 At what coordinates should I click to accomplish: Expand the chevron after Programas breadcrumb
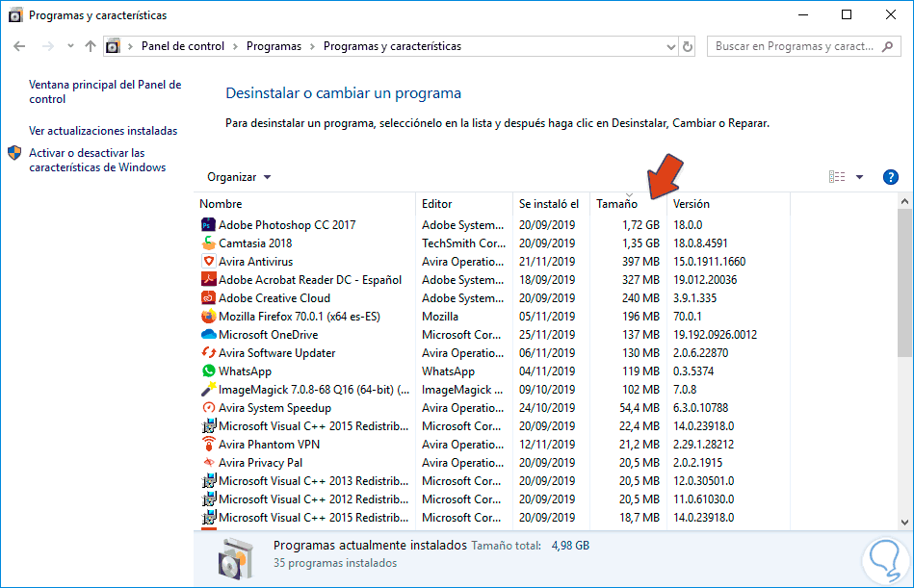(x=312, y=46)
